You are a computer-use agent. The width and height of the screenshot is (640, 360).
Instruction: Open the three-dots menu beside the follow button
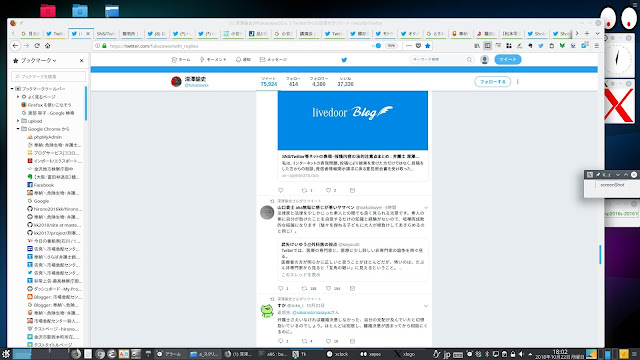518,82
